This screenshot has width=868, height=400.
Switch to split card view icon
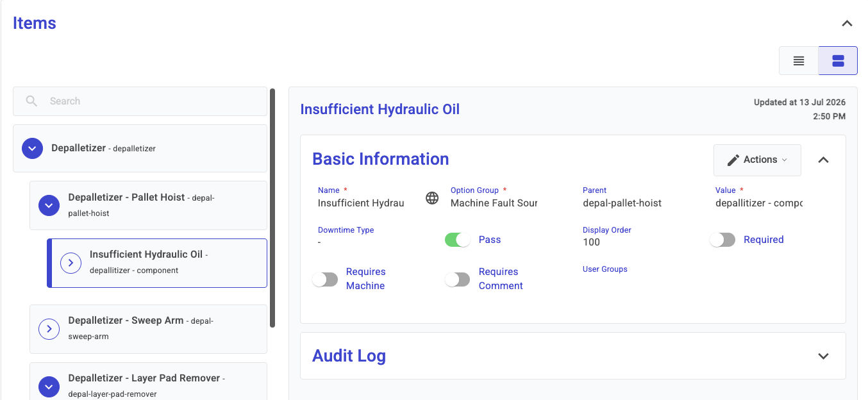tap(838, 61)
